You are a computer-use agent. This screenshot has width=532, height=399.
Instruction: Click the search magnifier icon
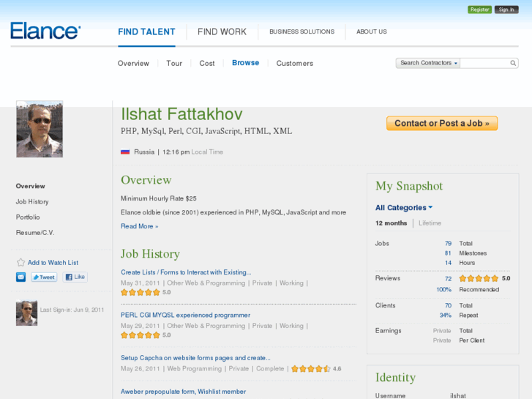[513, 63]
